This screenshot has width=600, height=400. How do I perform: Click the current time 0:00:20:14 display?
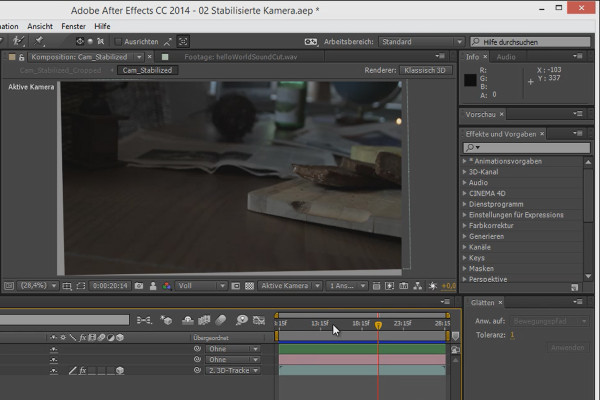click(x=110, y=286)
